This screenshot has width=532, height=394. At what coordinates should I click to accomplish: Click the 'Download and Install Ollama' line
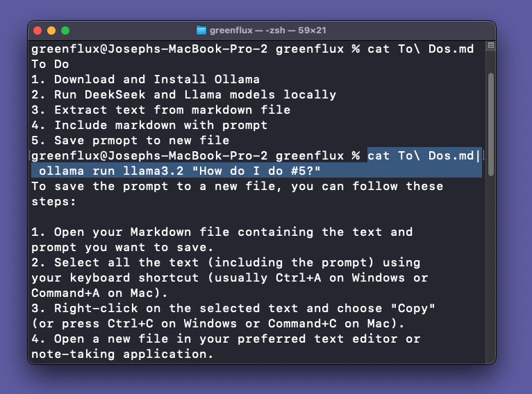156,79
